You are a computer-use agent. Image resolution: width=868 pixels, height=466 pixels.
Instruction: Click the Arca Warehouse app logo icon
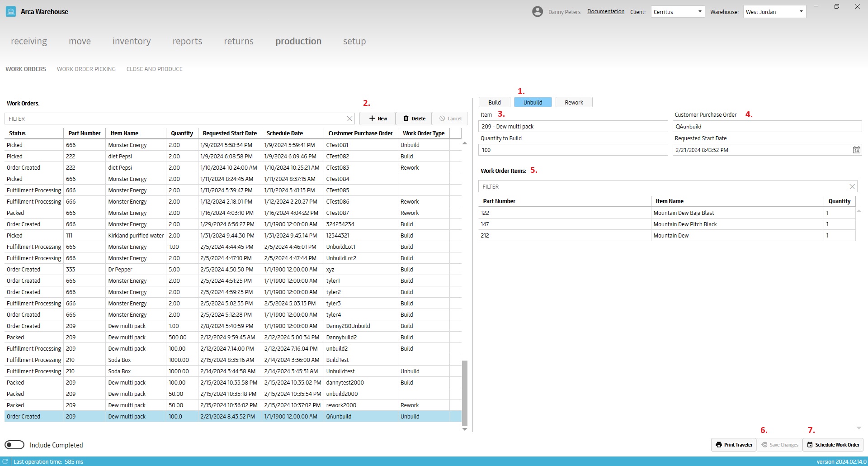click(x=11, y=11)
